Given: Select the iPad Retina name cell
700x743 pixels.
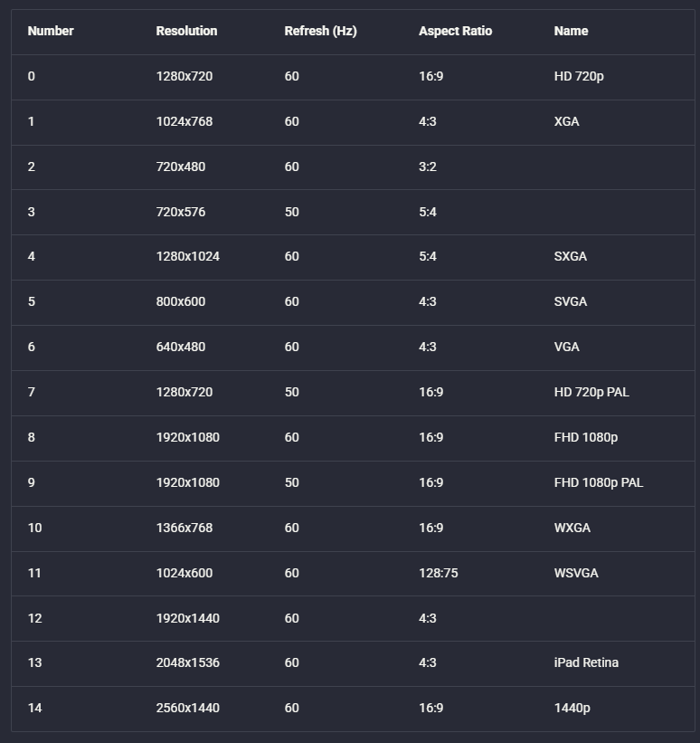Looking at the screenshot, I should [x=586, y=662].
